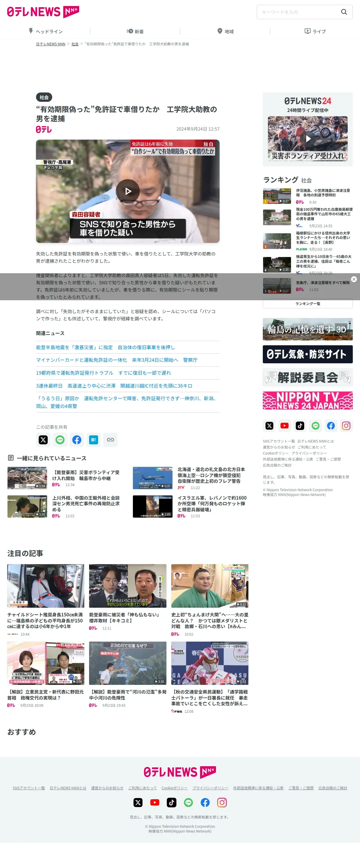Click footer LINE icon
The height and width of the screenshot is (868, 360).
(188, 802)
